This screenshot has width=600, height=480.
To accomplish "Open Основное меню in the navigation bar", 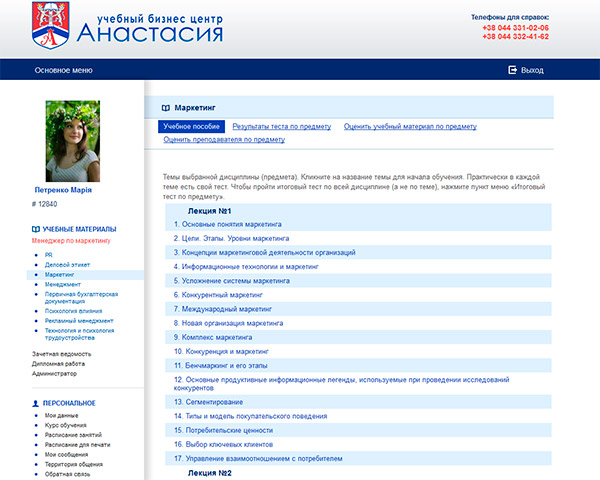I will [x=63, y=70].
